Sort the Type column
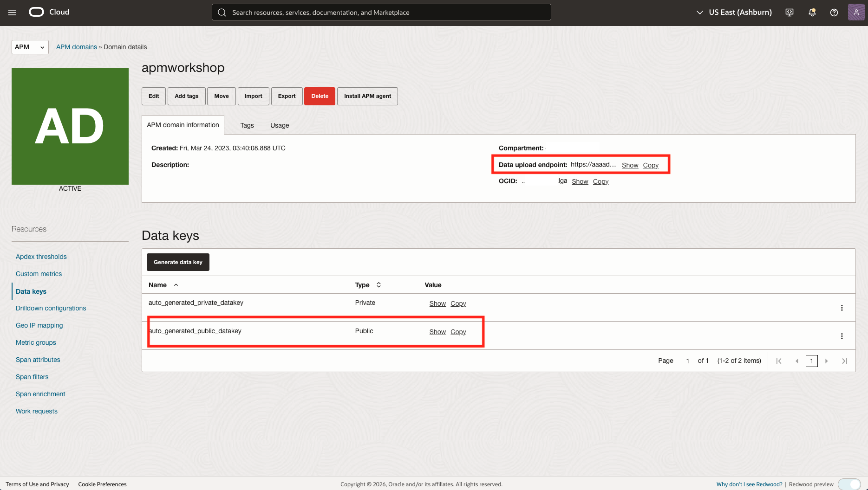The height and width of the screenshot is (490, 868). coord(379,284)
